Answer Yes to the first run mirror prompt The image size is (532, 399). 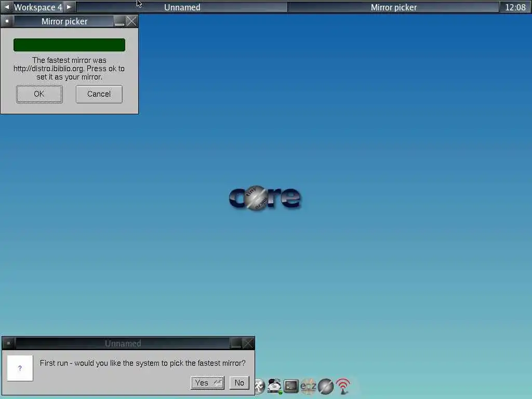coord(207,383)
